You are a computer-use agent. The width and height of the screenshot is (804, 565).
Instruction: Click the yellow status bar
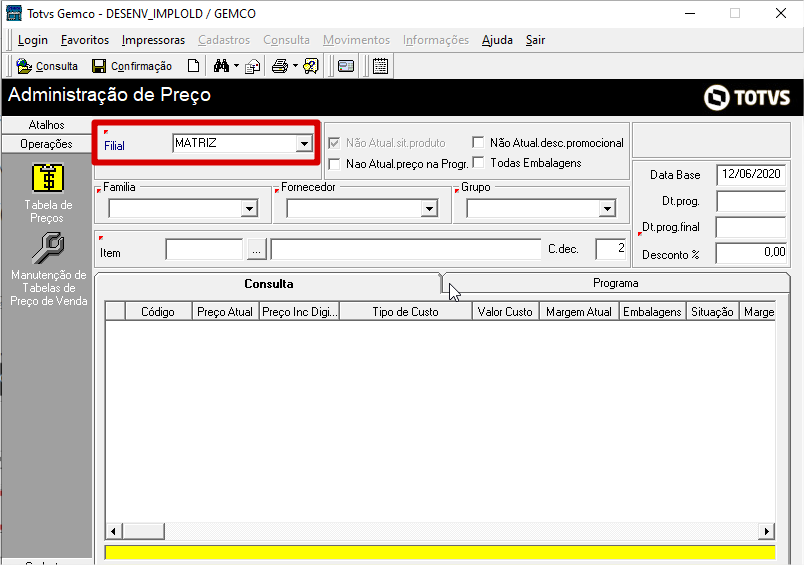[440, 552]
